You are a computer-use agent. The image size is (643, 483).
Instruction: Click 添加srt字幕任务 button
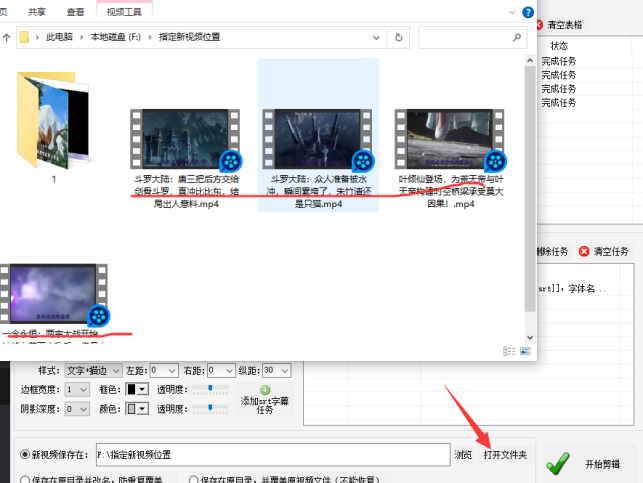click(x=265, y=399)
